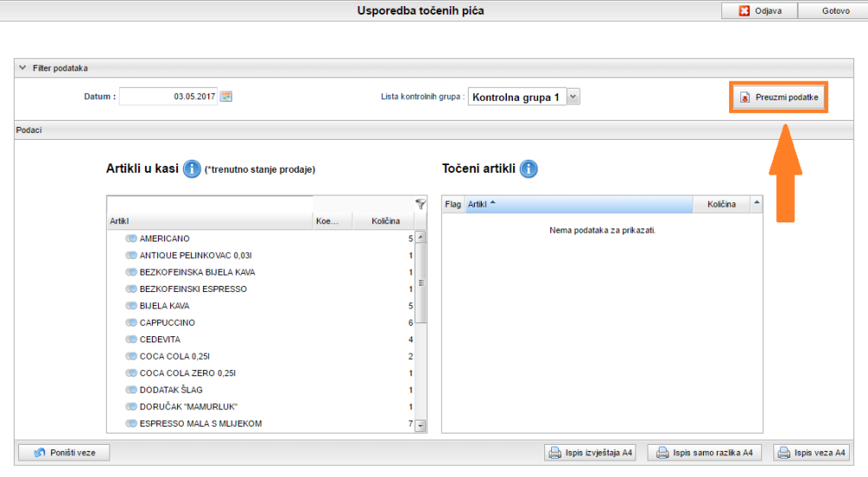
Task: Open column menu arrow in Točeni artikli grid
Action: tap(756, 203)
